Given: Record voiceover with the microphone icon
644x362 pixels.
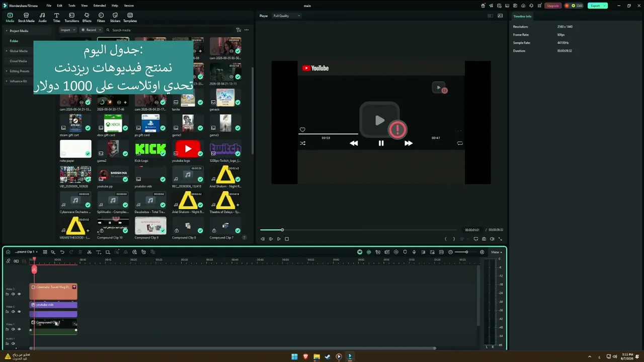Looking at the screenshot, I should (x=414, y=252).
